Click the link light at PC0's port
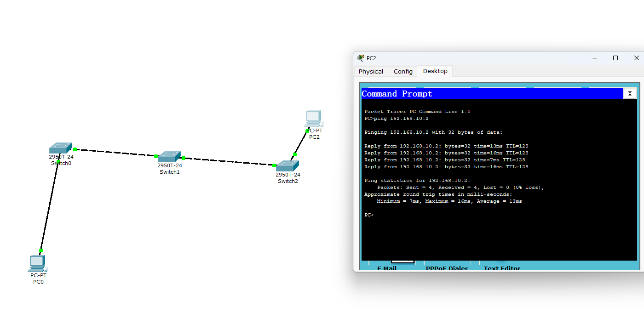Image resolution: width=644 pixels, height=313 pixels. tap(41, 250)
